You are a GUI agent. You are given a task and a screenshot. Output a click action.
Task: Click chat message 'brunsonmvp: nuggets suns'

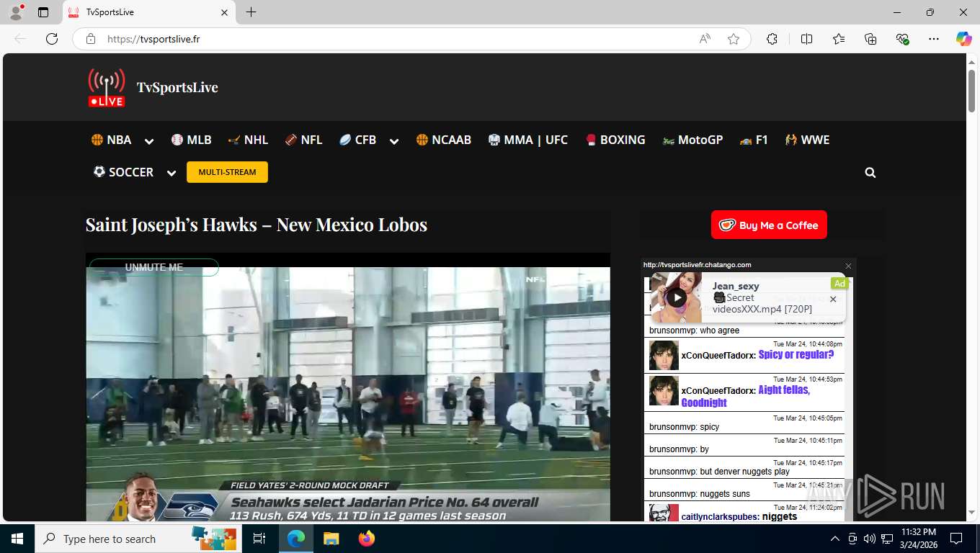click(700, 494)
